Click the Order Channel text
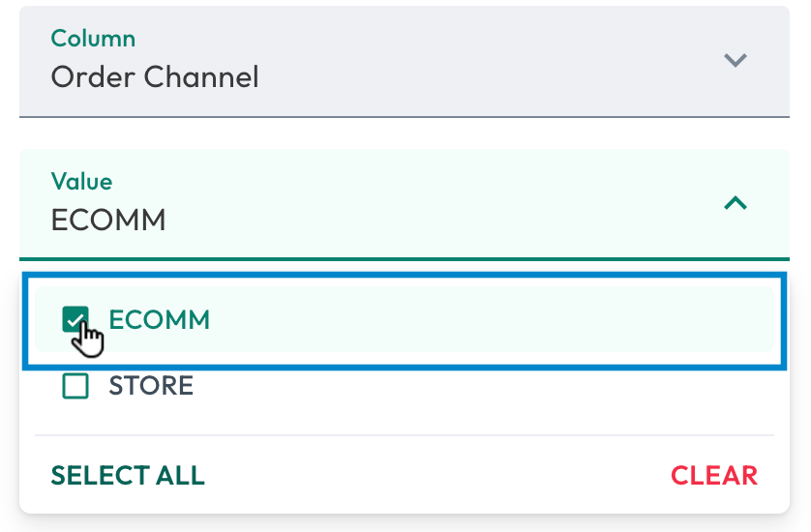The height and width of the screenshot is (532, 811). pyautogui.click(x=155, y=77)
